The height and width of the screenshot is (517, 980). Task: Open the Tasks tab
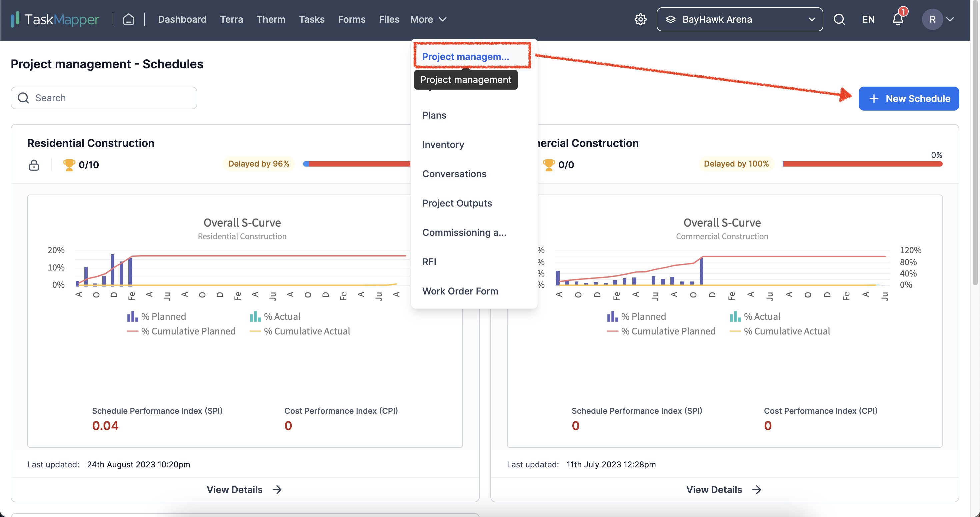(312, 19)
